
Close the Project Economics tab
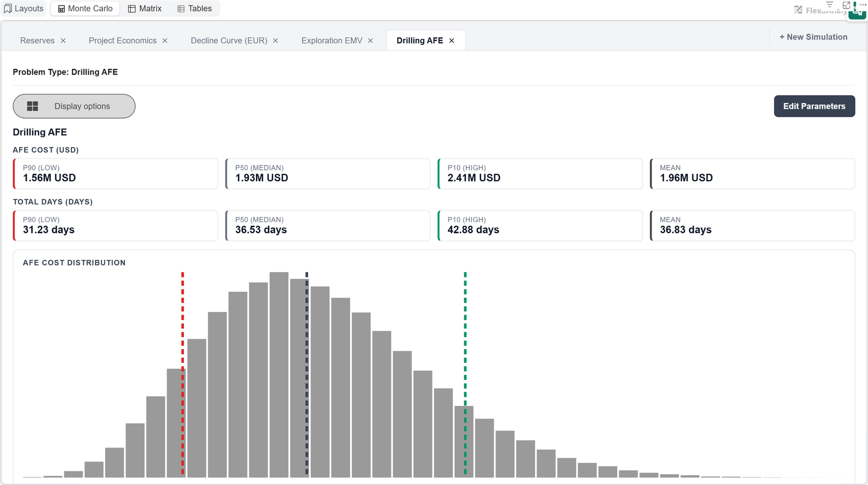[x=165, y=41]
